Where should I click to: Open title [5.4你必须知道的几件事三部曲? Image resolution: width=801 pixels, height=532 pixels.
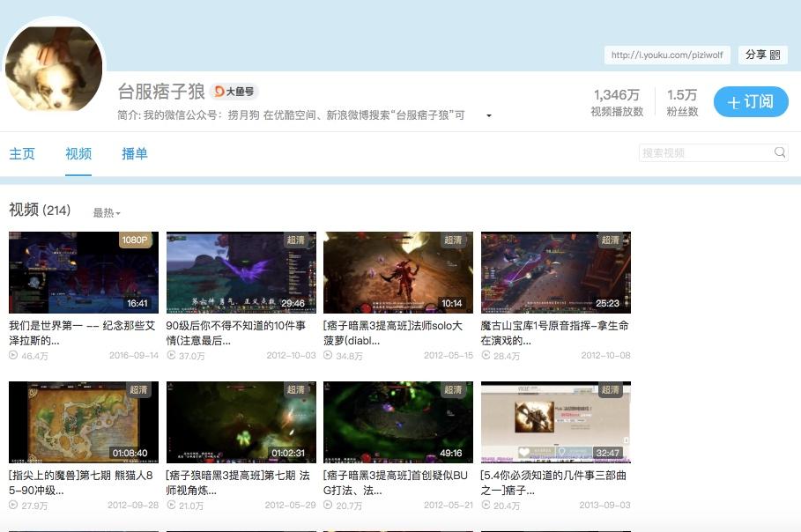[553, 483]
